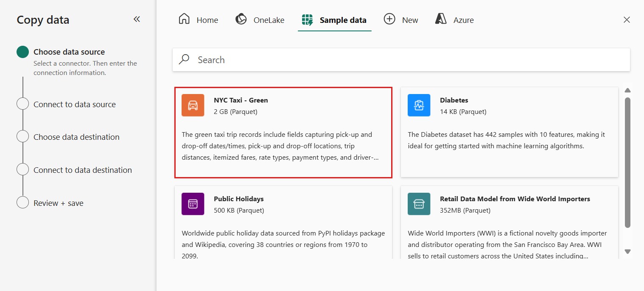Viewport: 644px width, 291px height.
Task: Type in the Search connectors field
Action: point(407,60)
